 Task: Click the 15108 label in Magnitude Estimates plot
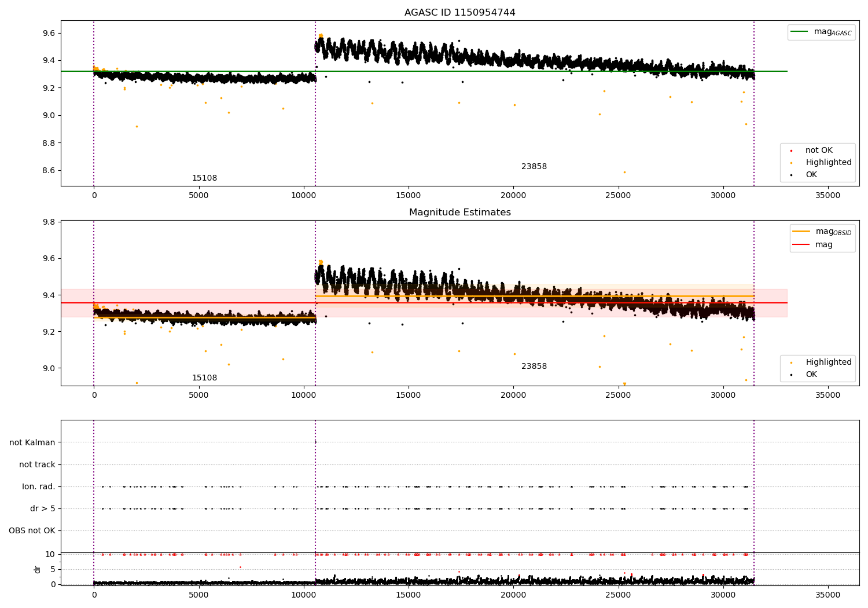coord(204,378)
